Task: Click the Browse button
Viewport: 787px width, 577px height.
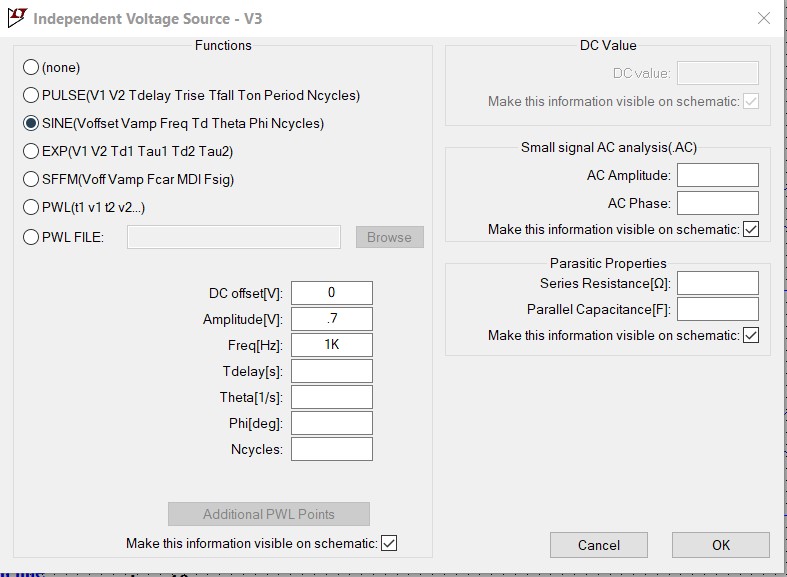Action: point(389,237)
